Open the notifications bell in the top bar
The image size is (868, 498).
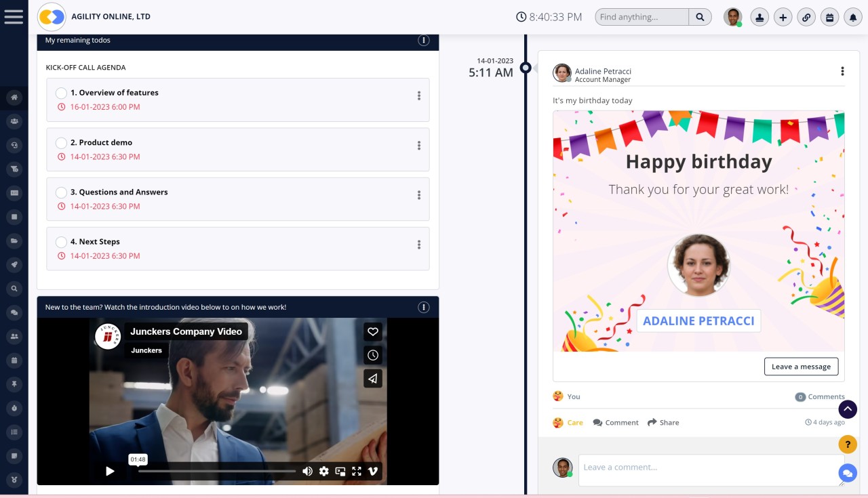click(x=852, y=17)
